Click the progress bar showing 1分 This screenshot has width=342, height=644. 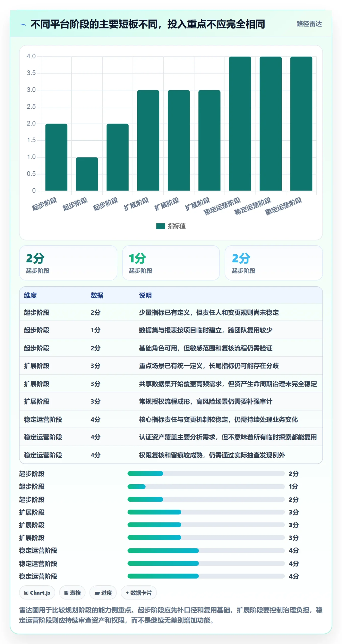(206, 487)
